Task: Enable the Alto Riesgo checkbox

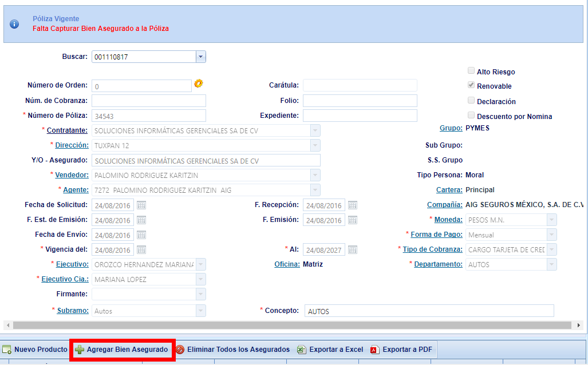Action: (471, 71)
